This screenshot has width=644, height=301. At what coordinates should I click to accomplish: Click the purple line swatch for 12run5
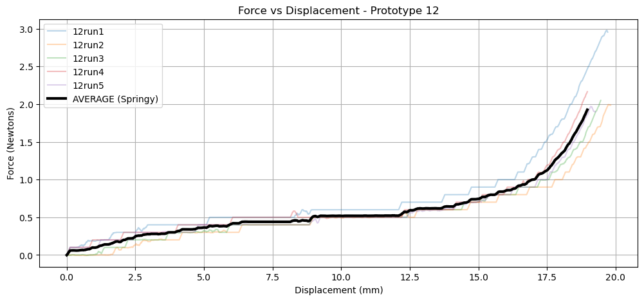pyautogui.click(x=56, y=86)
